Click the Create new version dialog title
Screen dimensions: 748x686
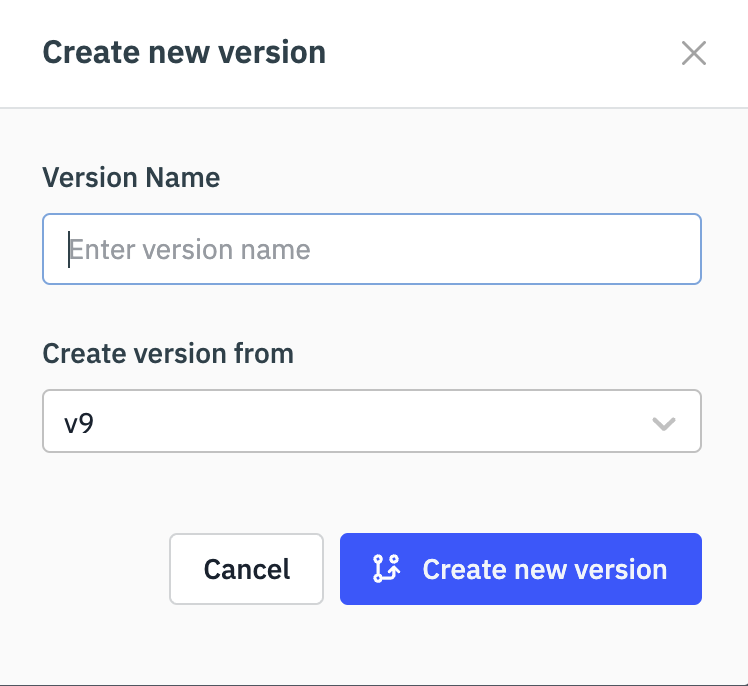pyautogui.click(x=184, y=52)
